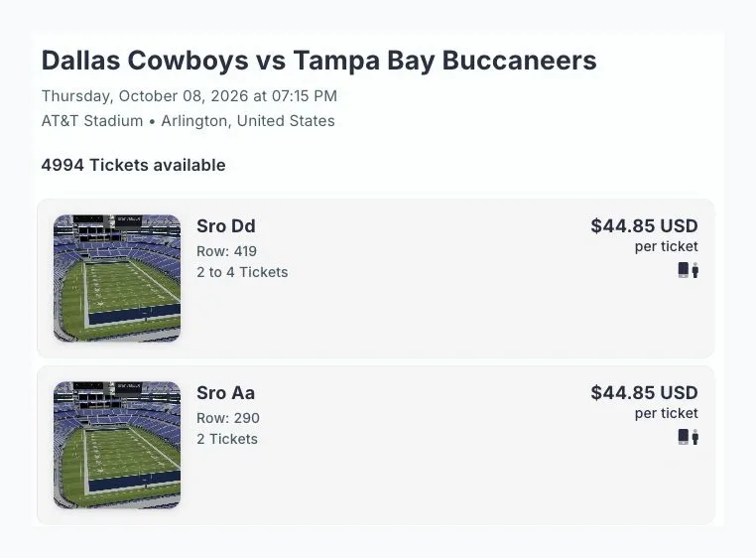
Task: Click the Row: 290 label
Action: click(x=228, y=418)
